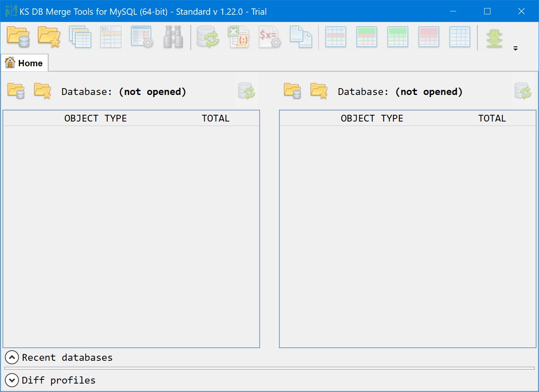Click the green download arrows toolbar icon
Image resolution: width=539 pixels, height=392 pixels.
click(x=494, y=38)
